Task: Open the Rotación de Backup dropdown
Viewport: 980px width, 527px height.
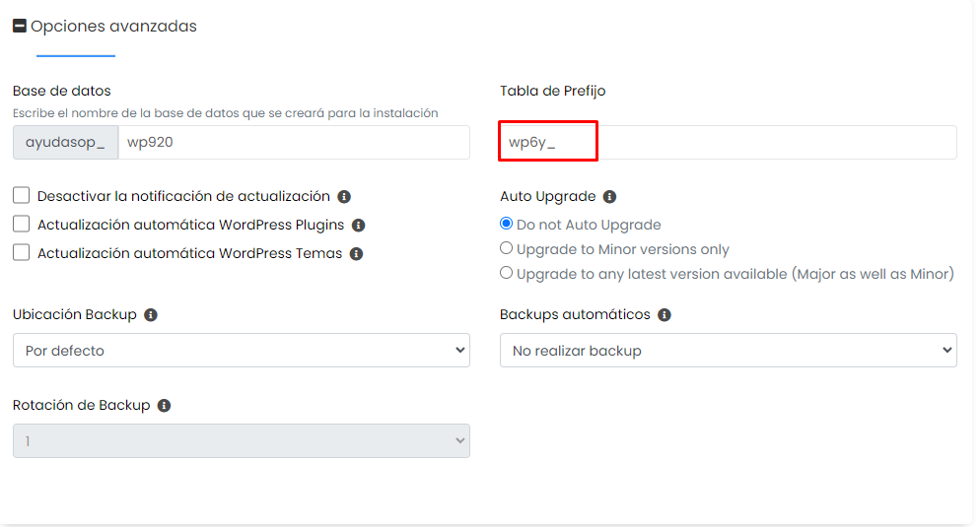Action: coord(242,441)
